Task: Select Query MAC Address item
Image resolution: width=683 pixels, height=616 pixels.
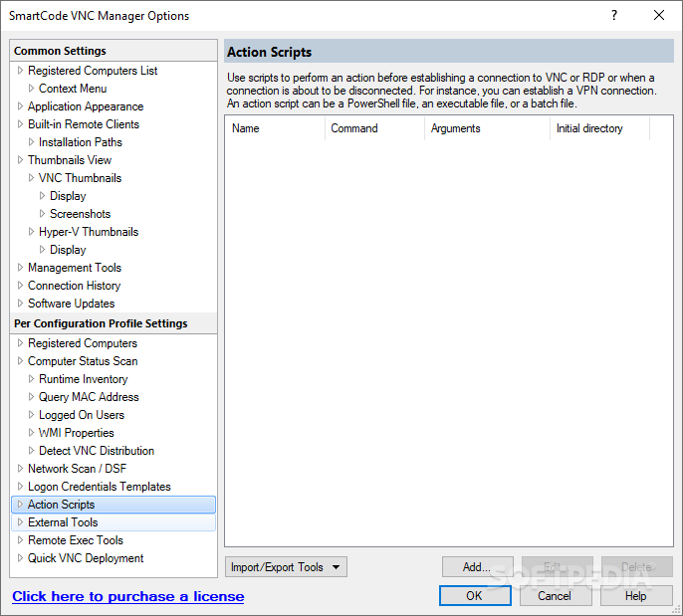Action: click(x=89, y=397)
